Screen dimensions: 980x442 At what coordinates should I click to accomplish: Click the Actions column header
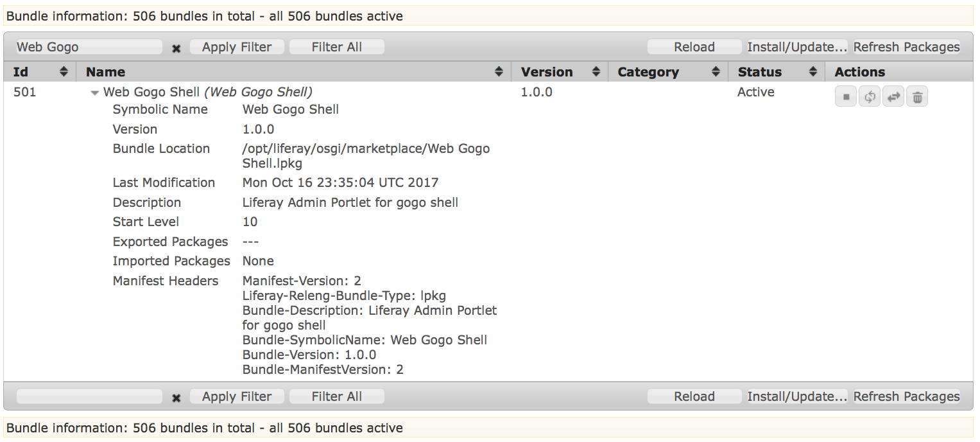859,72
